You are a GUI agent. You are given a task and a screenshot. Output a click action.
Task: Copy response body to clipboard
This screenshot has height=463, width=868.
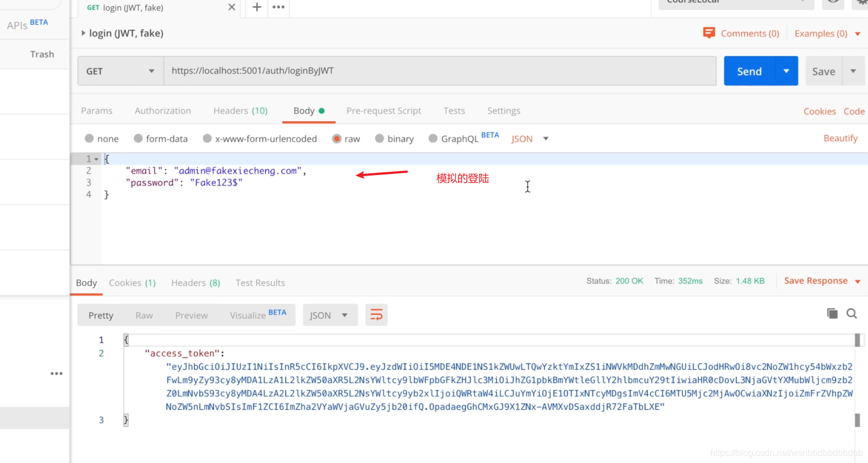832,313
